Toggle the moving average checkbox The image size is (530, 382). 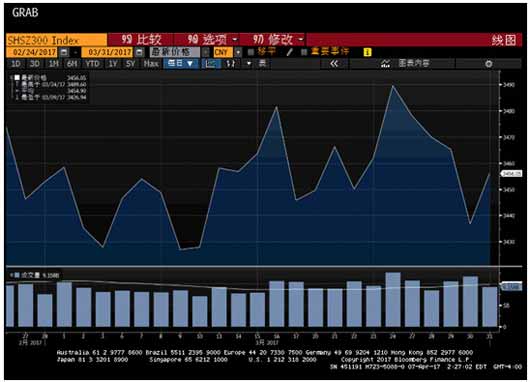click(x=251, y=52)
